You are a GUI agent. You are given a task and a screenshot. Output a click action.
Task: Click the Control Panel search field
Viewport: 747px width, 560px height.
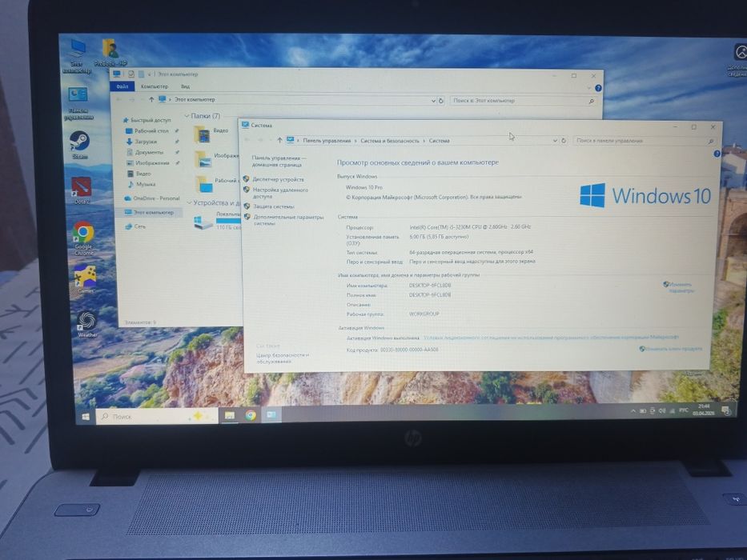[x=644, y=141]
